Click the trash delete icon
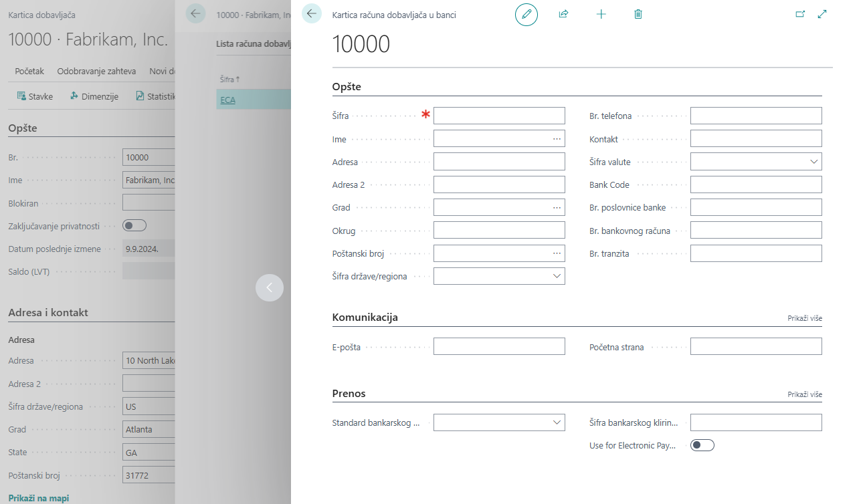867x504 pixels. coord(638,14)
